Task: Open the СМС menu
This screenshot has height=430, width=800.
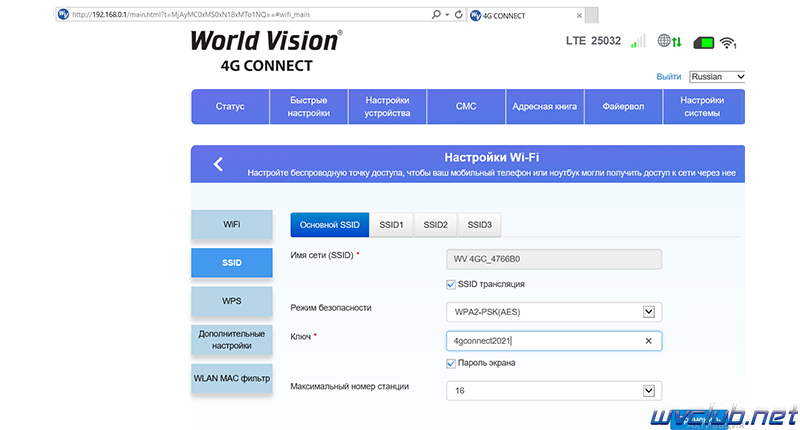Action: coord(466,107)
